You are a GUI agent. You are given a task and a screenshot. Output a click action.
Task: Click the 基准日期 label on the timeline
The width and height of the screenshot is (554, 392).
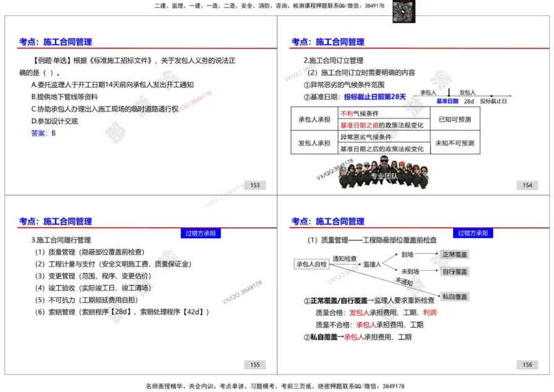tap(447, 101)
